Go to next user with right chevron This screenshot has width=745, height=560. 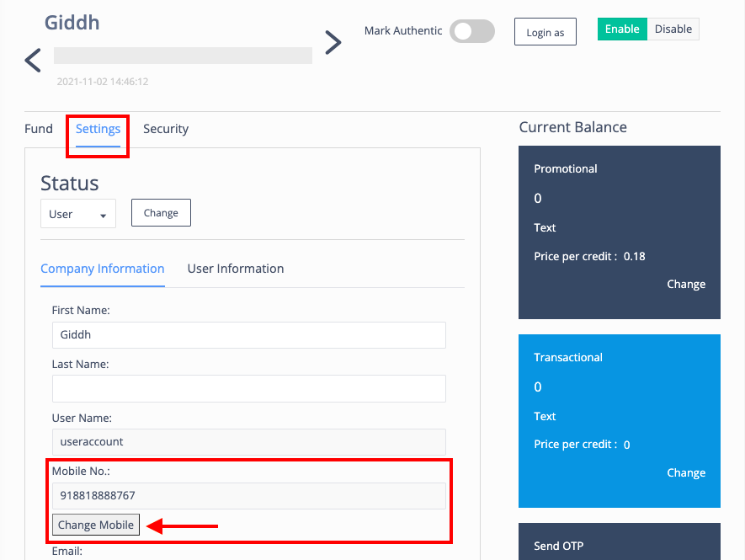(x=333, y=43)
